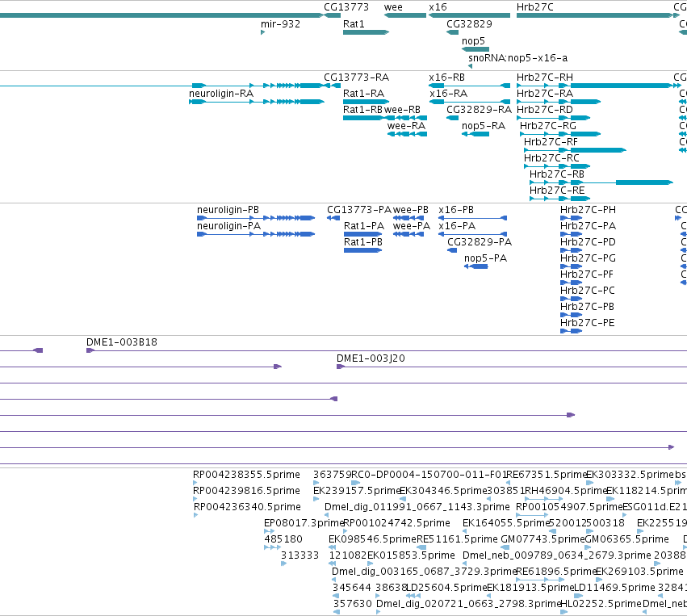Screen dimensions: 687x616
Task: Click the RP004239816.5prime EST label
Action: tap(246, 491)
